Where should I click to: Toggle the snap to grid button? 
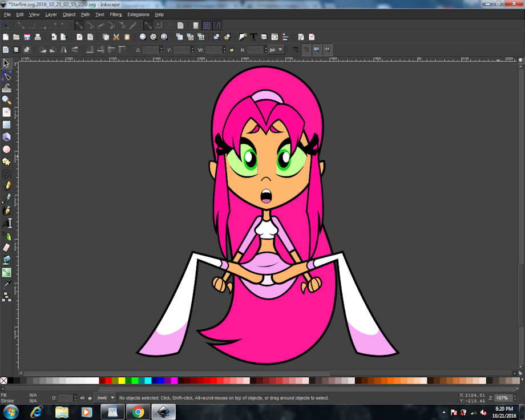point(207,26)
